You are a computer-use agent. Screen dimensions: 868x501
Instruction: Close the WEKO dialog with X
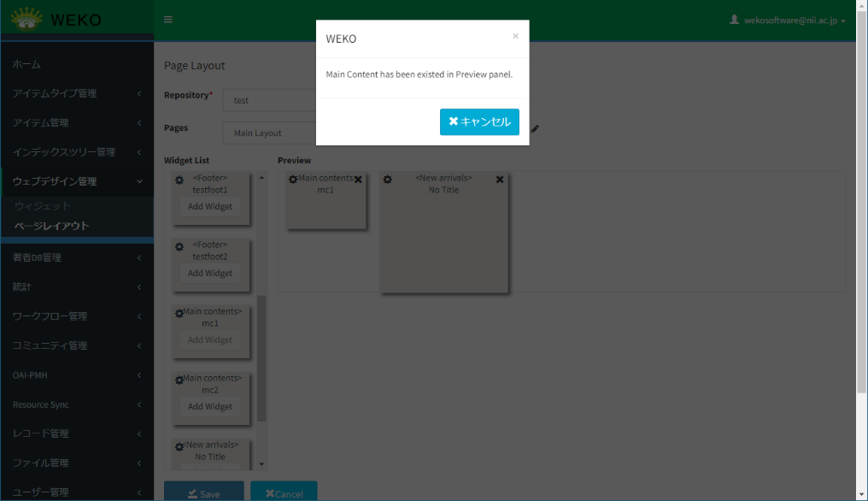click(x=515, y=36)
